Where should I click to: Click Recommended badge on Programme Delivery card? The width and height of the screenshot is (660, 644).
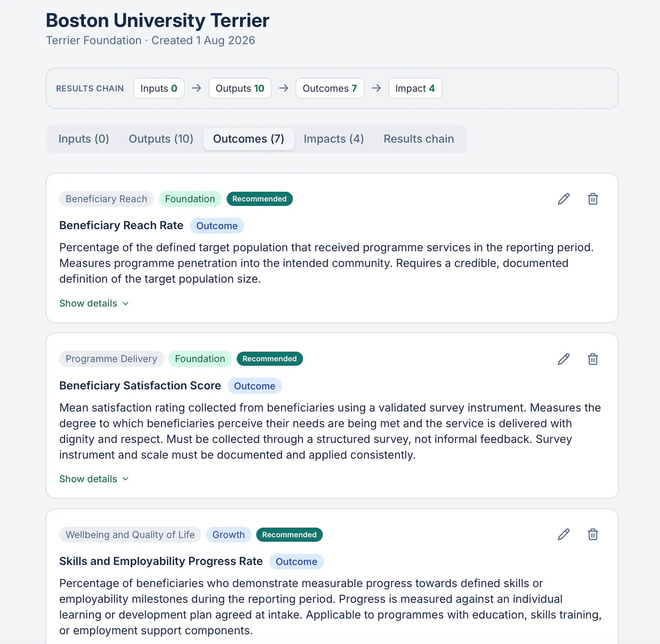(270, 359)
